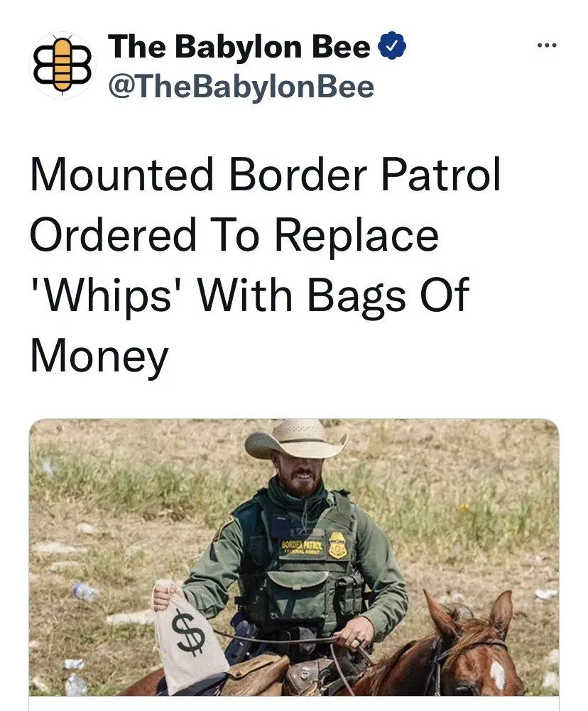Open the @TheBabylonBee handle link
This screenshot has width=588, height=711.
[241, 87]
